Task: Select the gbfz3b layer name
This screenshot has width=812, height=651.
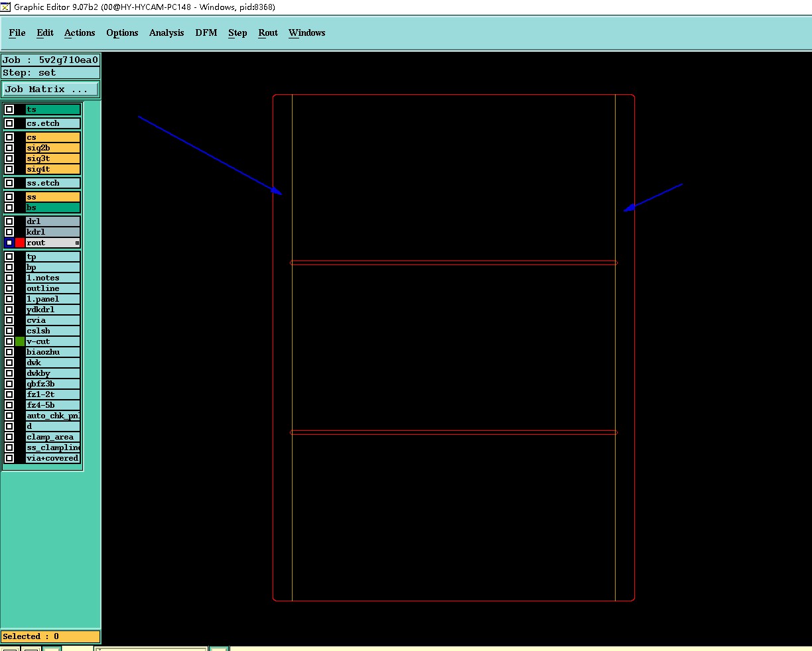Action: pos(53,384)
